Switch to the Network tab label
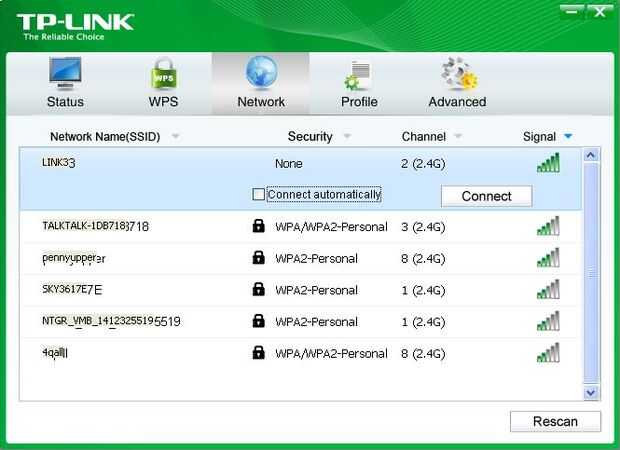 click(261, 102)
